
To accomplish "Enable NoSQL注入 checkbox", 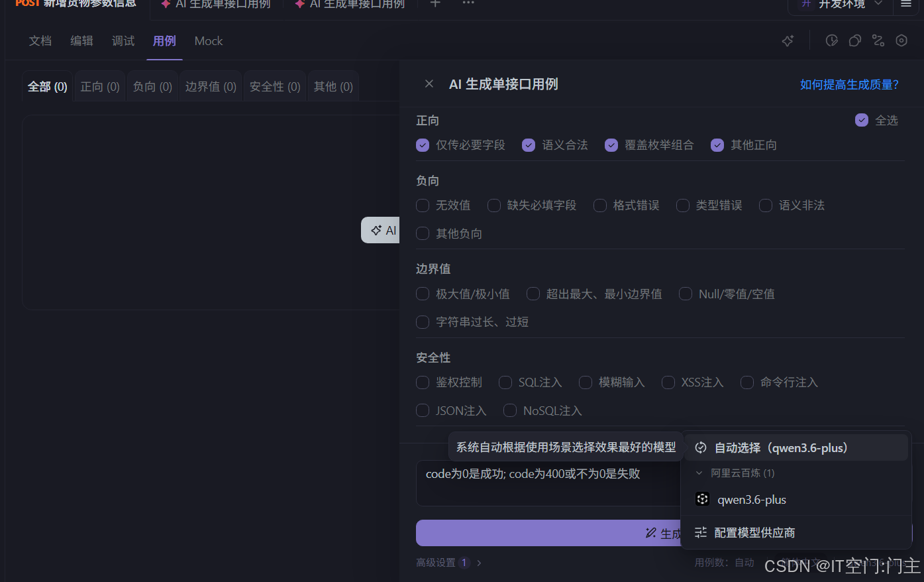I will coord(510,411).
